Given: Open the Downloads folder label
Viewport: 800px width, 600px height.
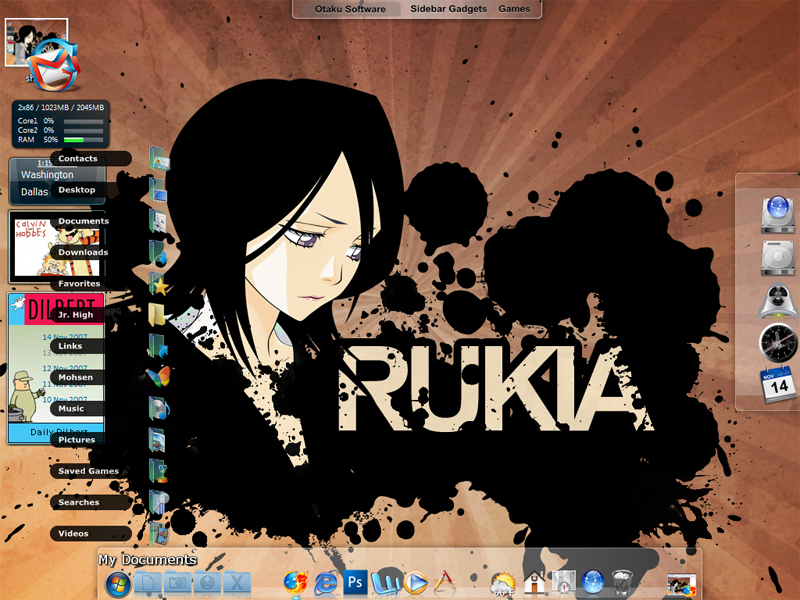Looking at the screenshot, I should pos(83,252).
